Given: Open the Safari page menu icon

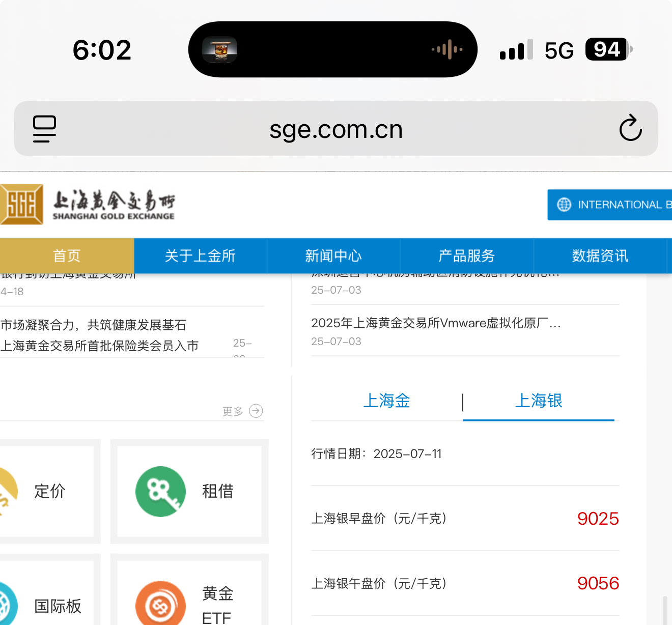Looking at the screenshot, I should tap(44, 129).
